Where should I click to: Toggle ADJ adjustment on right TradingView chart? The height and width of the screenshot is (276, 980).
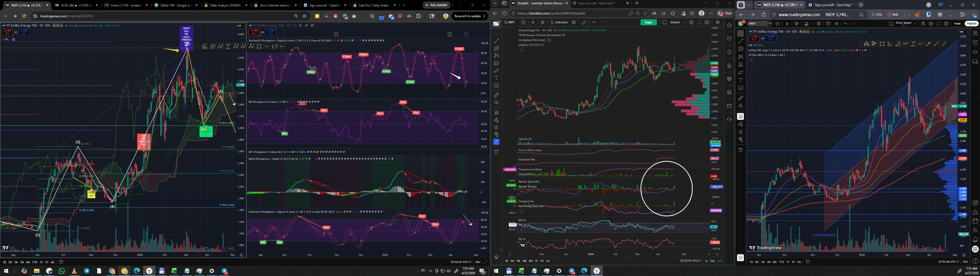(965, 262)
